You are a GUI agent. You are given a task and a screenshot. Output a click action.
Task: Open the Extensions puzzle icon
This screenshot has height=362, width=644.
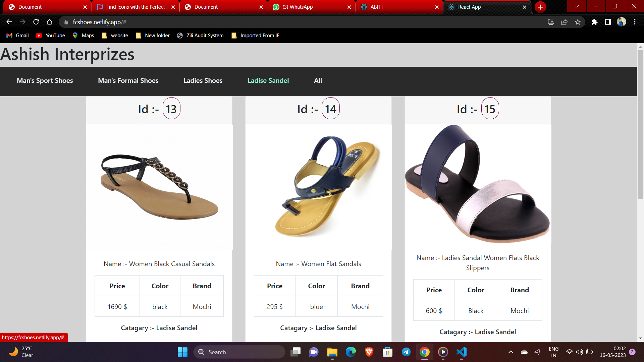(x=594, y=22)
